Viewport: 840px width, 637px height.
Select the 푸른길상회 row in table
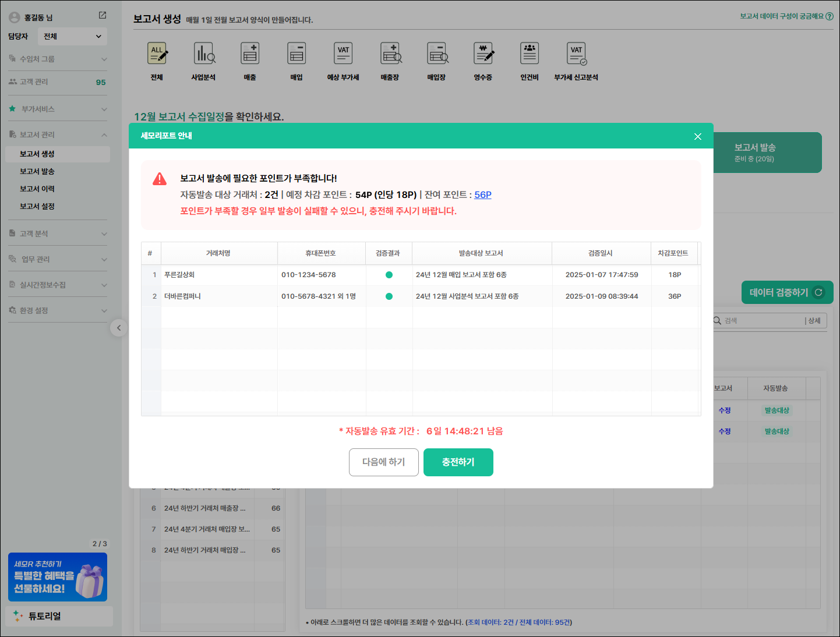[218, 275]
